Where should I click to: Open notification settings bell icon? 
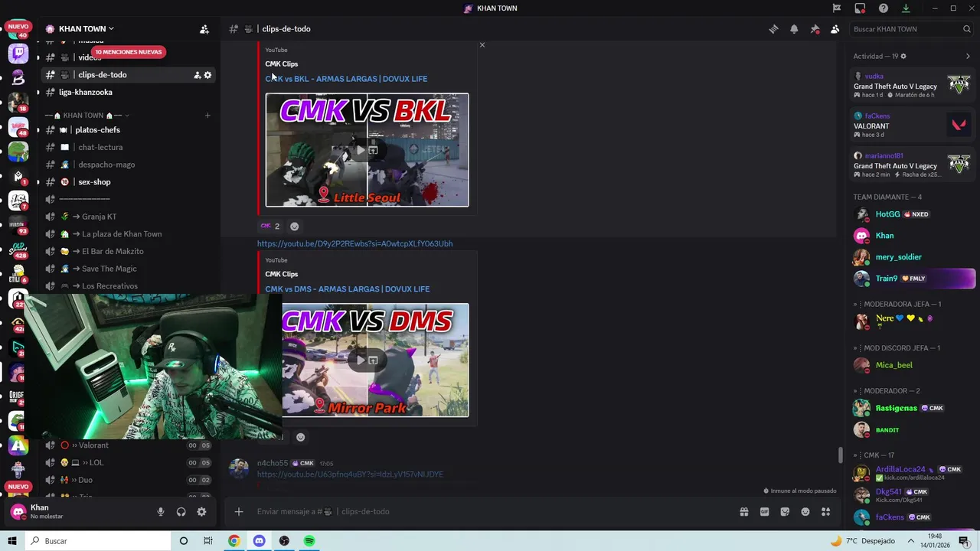(x=794, y=29)
